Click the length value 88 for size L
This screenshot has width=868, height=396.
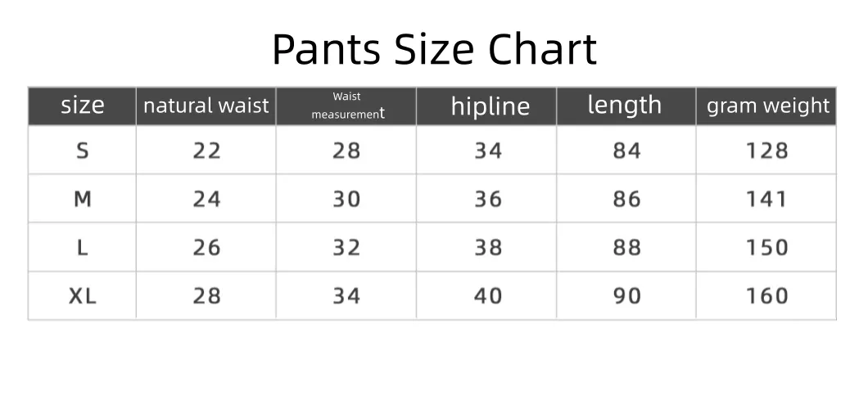pyautogui.click(x=626, y=247)
